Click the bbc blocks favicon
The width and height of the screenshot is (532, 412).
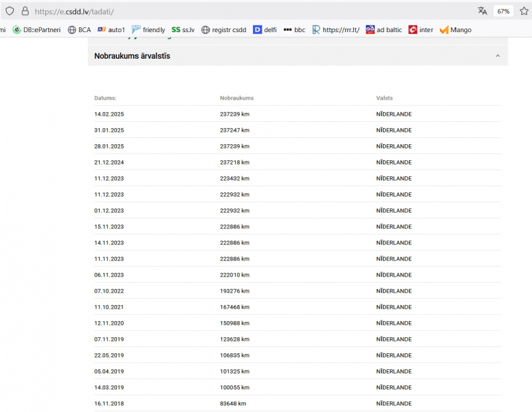coord(288,30)
